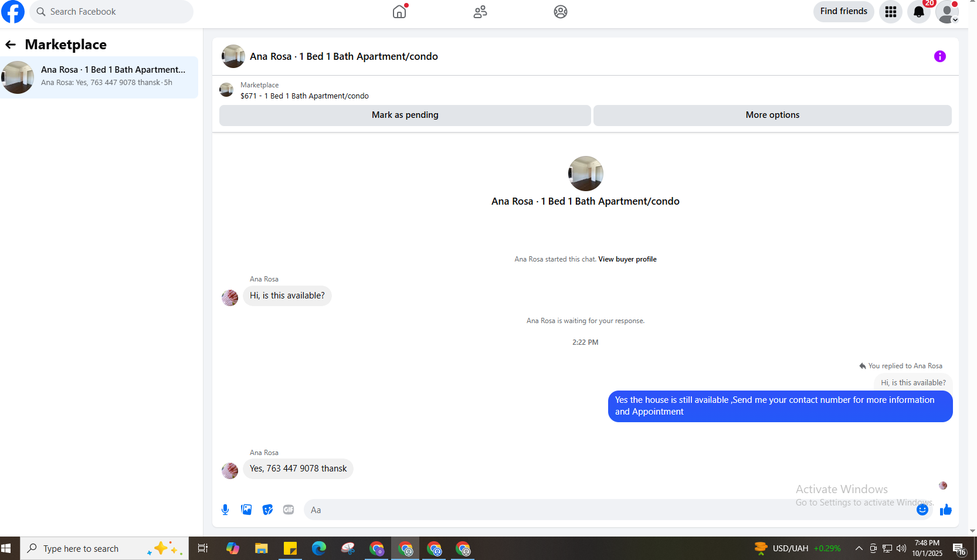Click the small seen-receipt avatar
Image resolution: width=977 pixels, height=560 pixels.
click(x=943, y=486)
